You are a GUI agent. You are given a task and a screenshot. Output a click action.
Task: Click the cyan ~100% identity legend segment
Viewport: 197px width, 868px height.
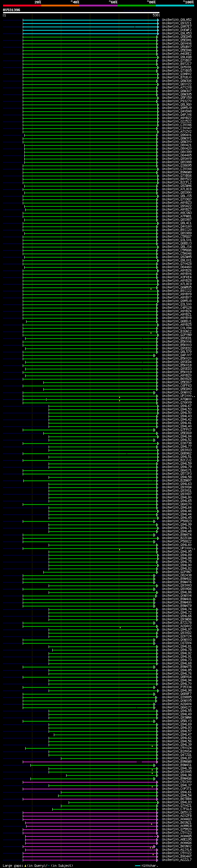click(x=175, y=6)
